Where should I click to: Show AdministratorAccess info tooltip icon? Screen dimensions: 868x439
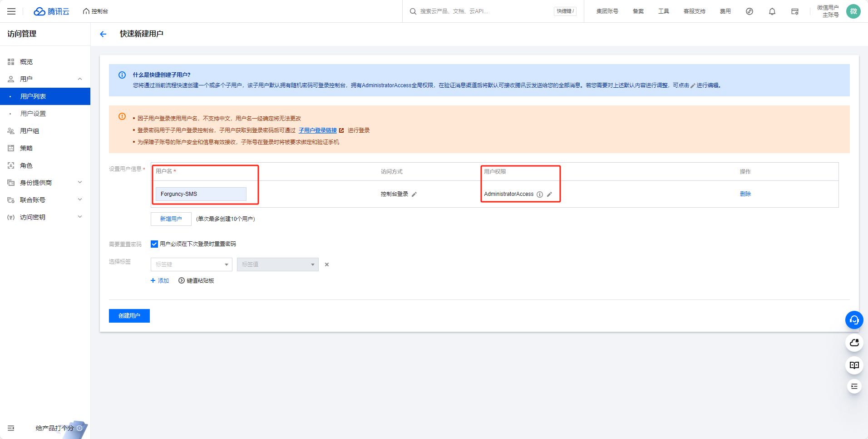pos(540,194)
